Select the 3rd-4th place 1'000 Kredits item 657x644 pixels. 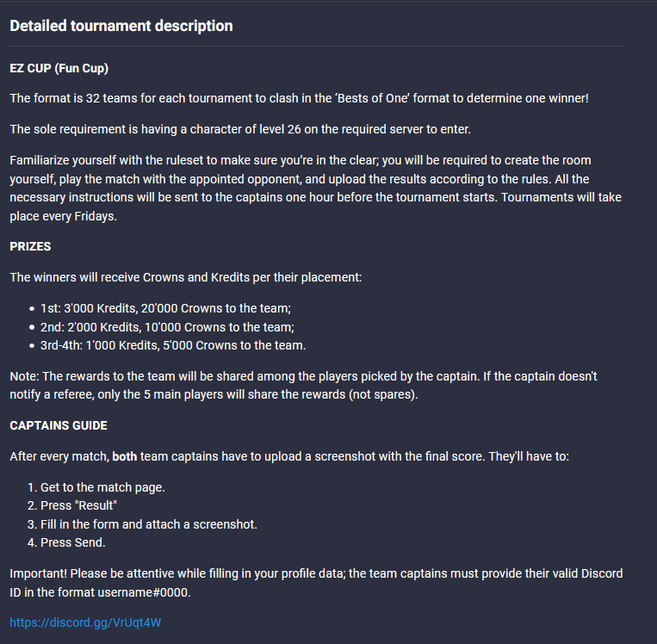(x=173, y=345)
